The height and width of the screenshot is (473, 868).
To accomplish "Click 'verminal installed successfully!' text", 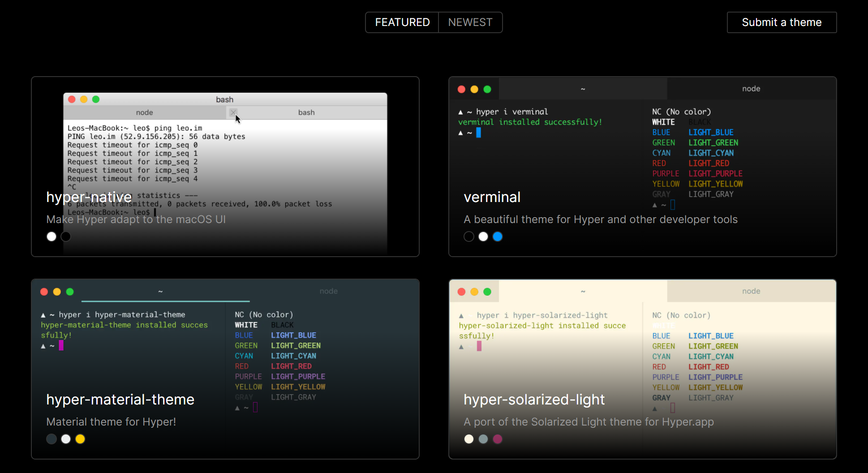I will (530, 122).
